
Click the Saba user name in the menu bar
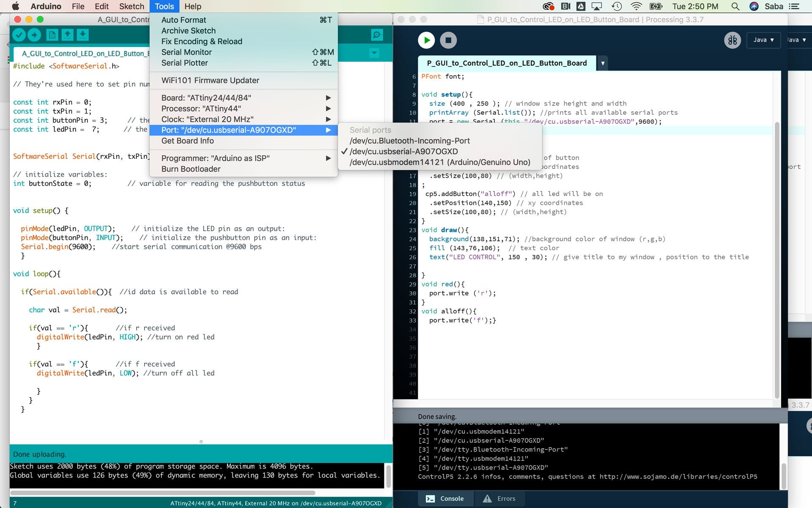[774, 6]
